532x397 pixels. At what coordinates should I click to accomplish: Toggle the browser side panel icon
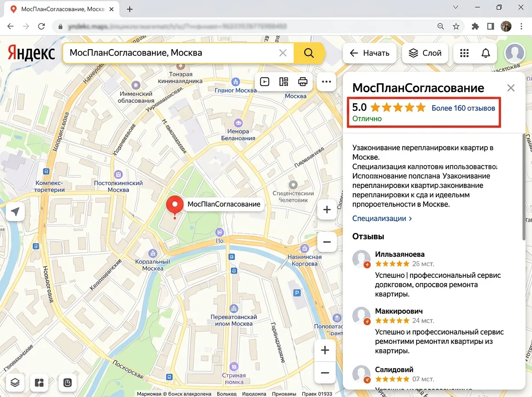click(x=490, y=26)
